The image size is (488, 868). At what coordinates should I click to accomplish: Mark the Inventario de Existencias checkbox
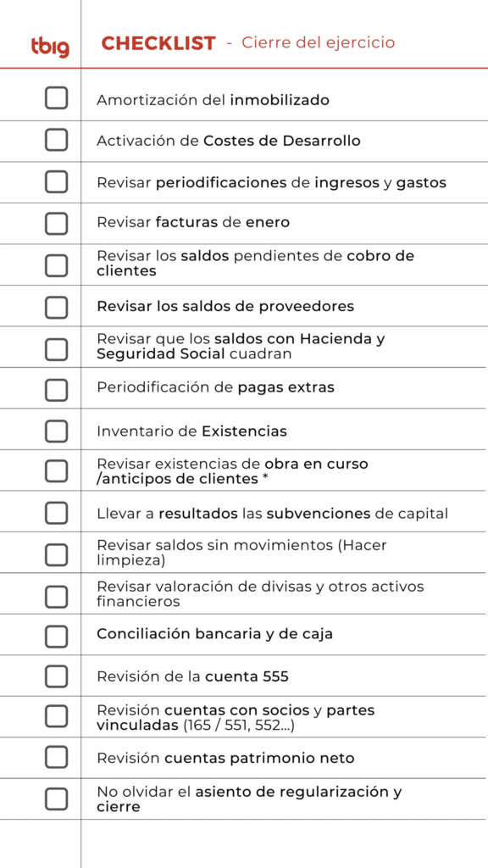(57, 431)
